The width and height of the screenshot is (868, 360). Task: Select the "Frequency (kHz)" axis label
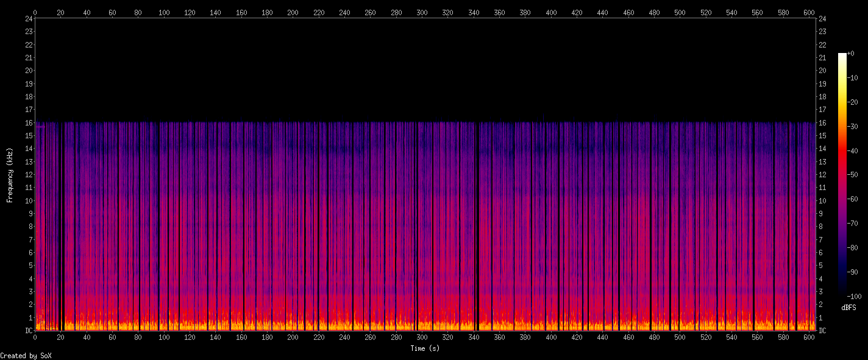pos(10,175)
